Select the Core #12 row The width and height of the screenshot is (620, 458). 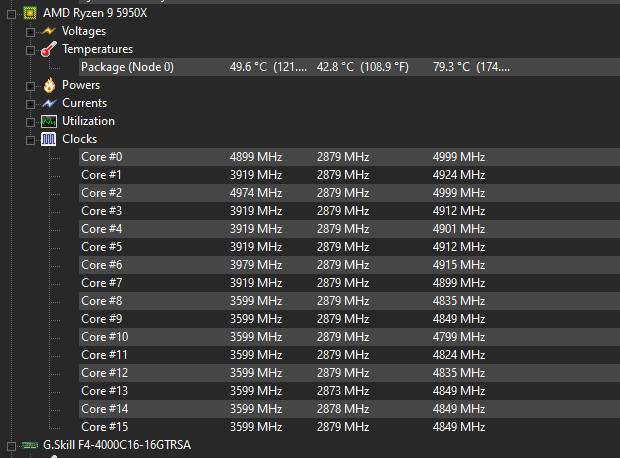tap(350, 373)
